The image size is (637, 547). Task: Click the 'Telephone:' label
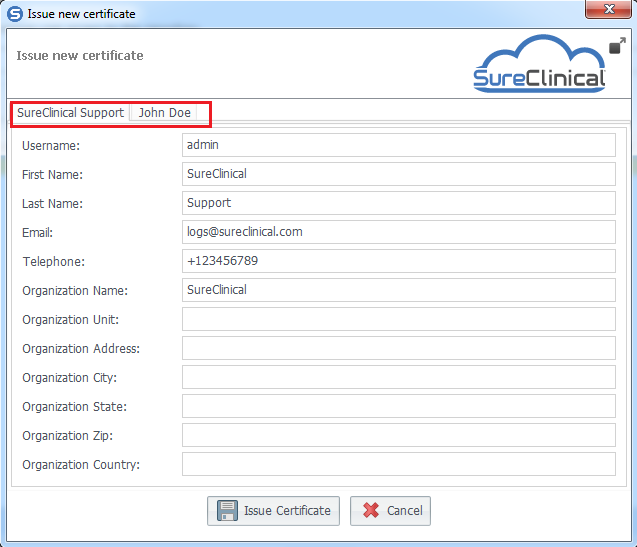tap(54, 262)
